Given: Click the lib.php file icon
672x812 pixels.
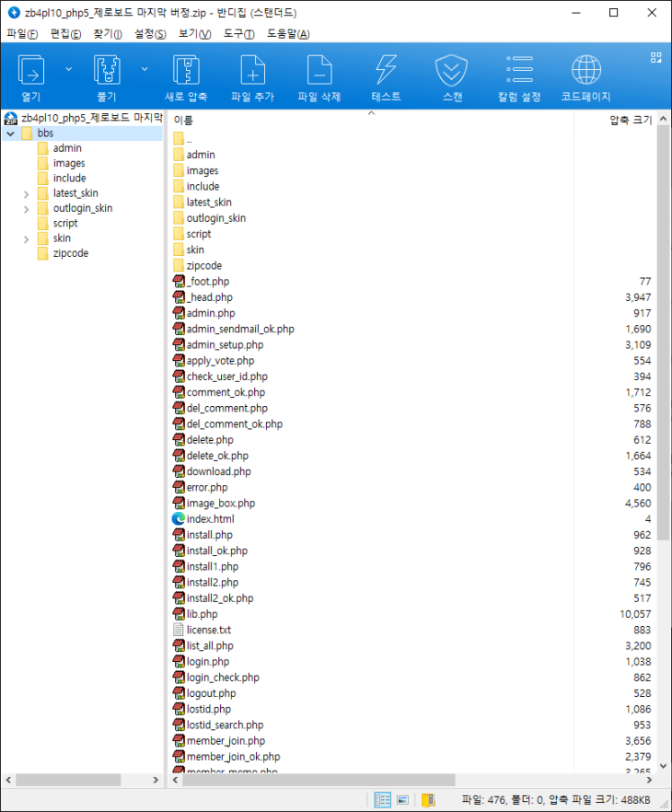Looking at the screenshot, I should pyautogui.click(x=179, y=614).
